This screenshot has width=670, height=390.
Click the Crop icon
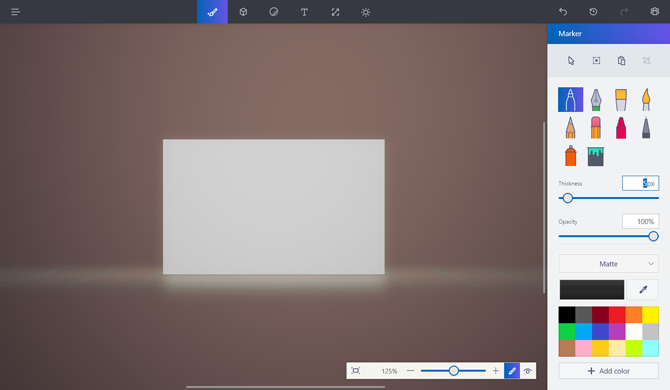tap(646, 61)
